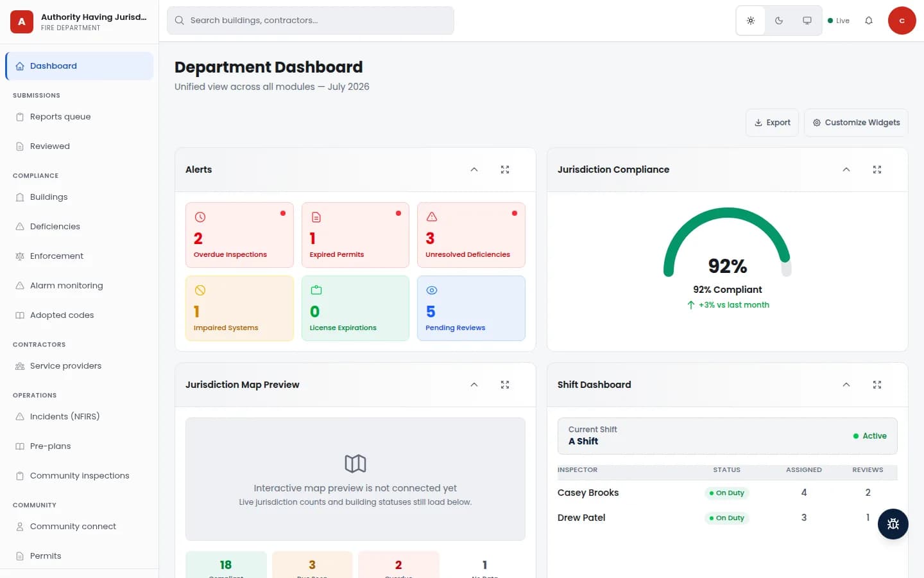Open Permits in sidebar

(80, 556)
